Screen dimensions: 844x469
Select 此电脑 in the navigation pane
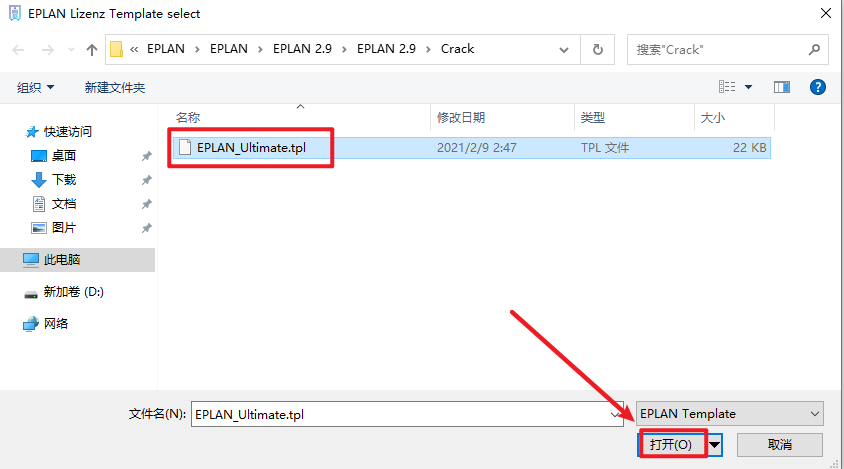tap(61, 260)
